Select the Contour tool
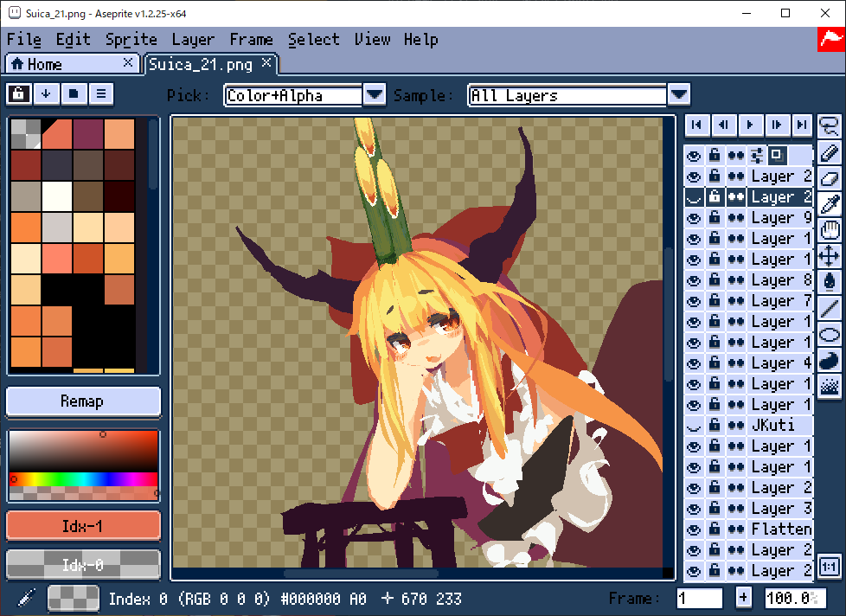 click(x=830, y=360)
